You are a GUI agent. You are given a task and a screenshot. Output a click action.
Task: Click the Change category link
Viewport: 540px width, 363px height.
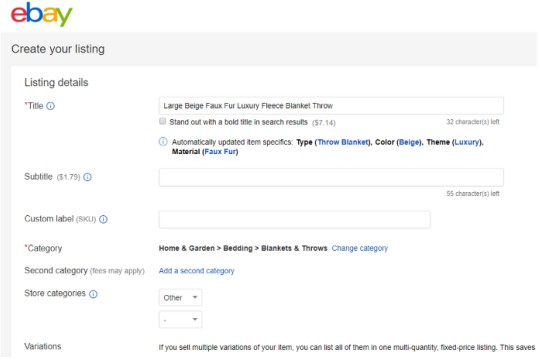tap(360, 248)
